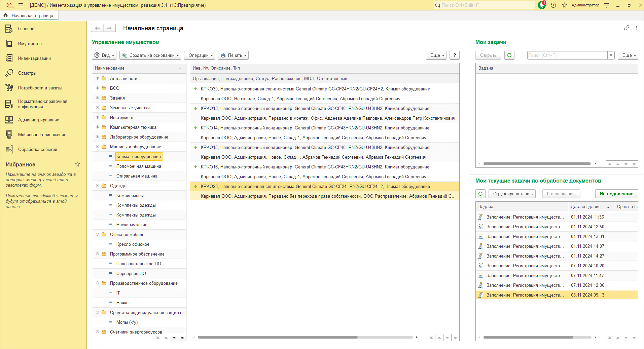Open Потребности и заказы cart icon
Screen dimensions: 644x349
(9, 88)
